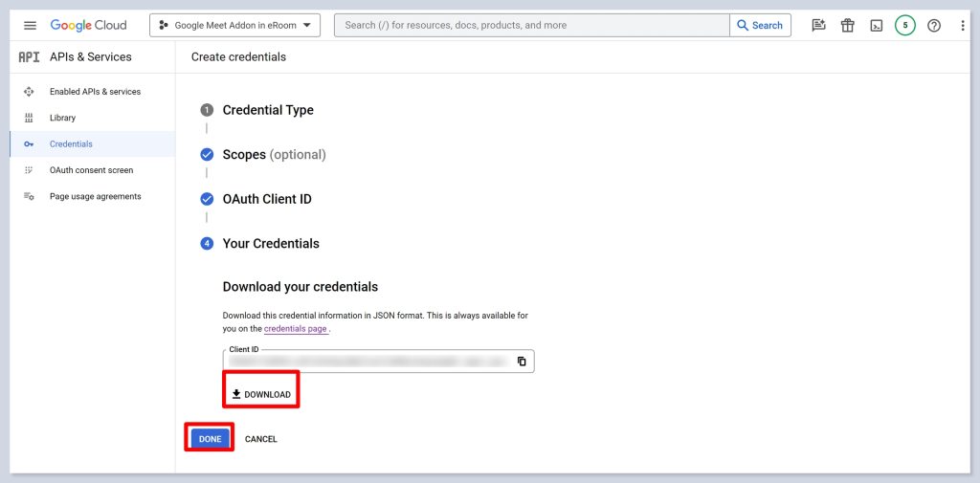Screen dimensions: 980x483
Task: Go to Library in sidebar
Action: tap(62, 118)
